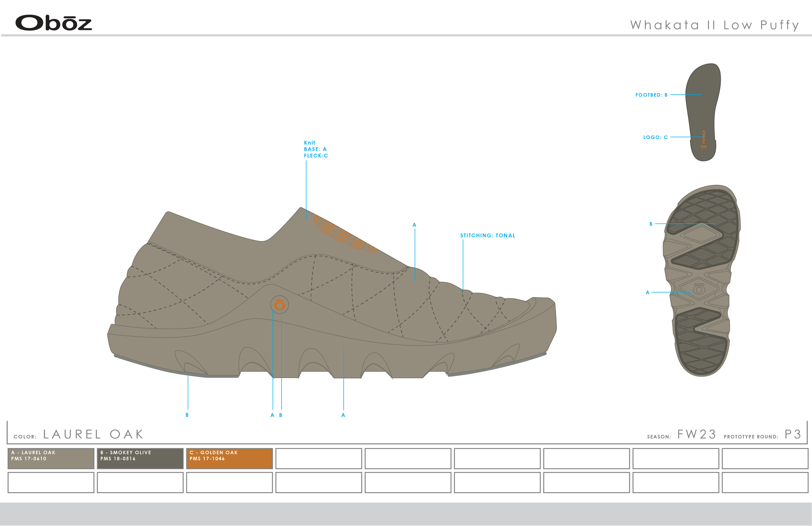Click the "A" label beside the outsole midfoot

click(648, 292)
